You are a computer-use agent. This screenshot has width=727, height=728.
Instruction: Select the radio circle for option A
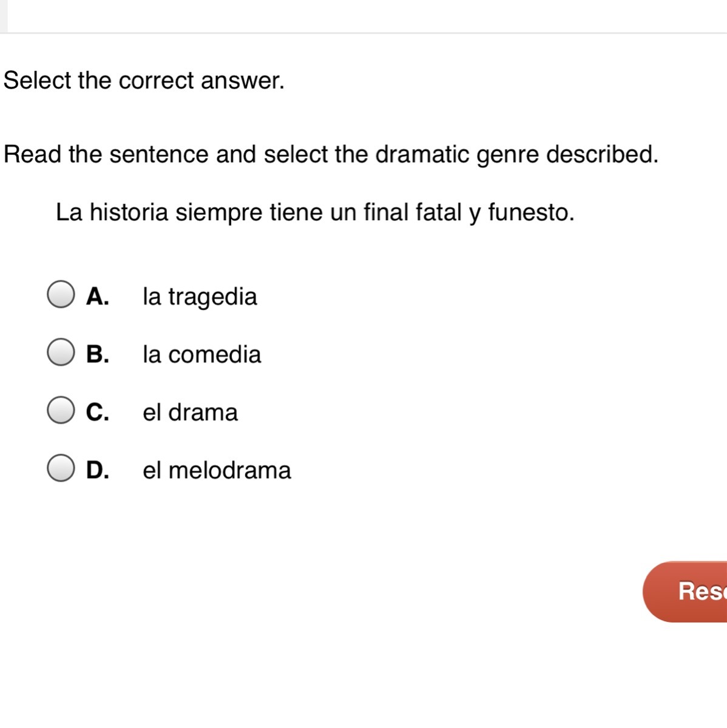point(61,295)
